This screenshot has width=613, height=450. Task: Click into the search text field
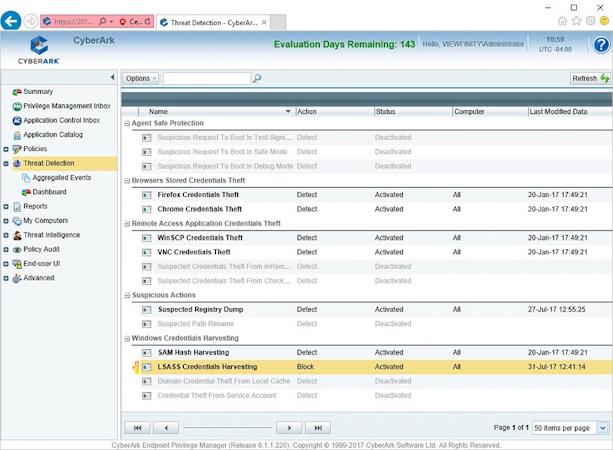(206, 78)
